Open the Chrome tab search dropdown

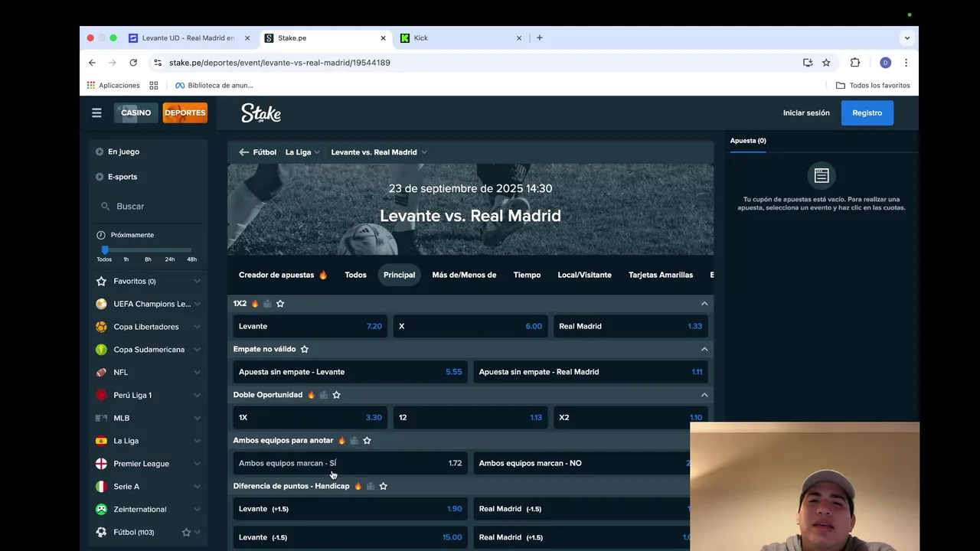click(907, 37)
